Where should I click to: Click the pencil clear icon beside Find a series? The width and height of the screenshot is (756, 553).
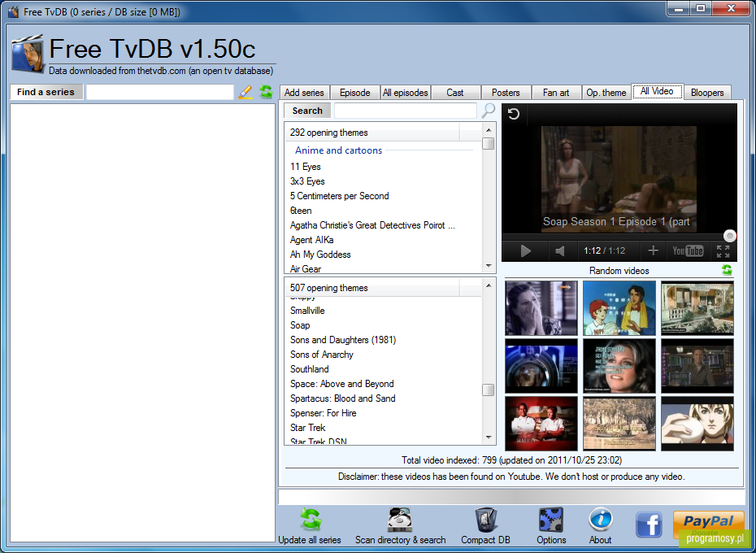coord(245,92)
